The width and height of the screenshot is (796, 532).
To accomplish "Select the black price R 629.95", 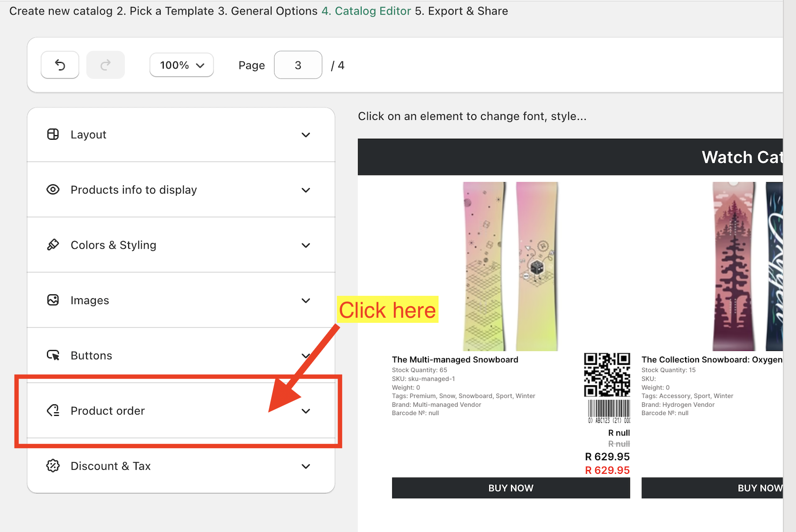I will click(x=607, y=457).
